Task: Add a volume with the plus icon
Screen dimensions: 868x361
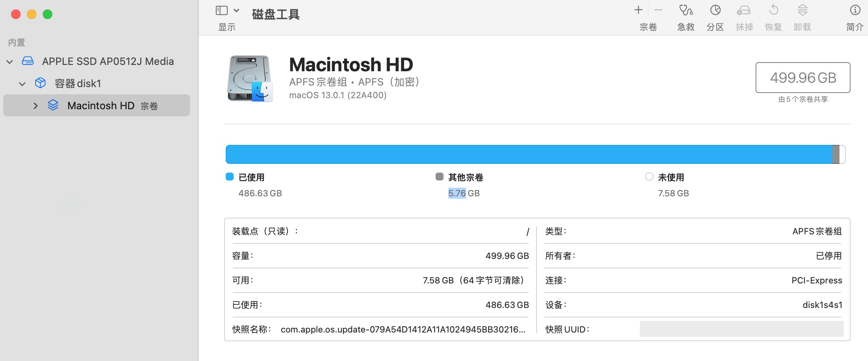Action: [x=638, y=10]
